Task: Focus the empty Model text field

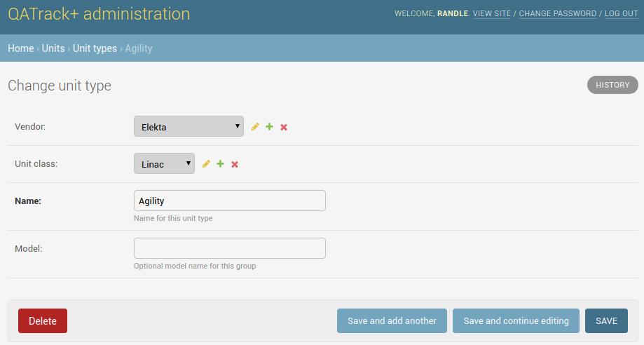Action: coord(230,248)
